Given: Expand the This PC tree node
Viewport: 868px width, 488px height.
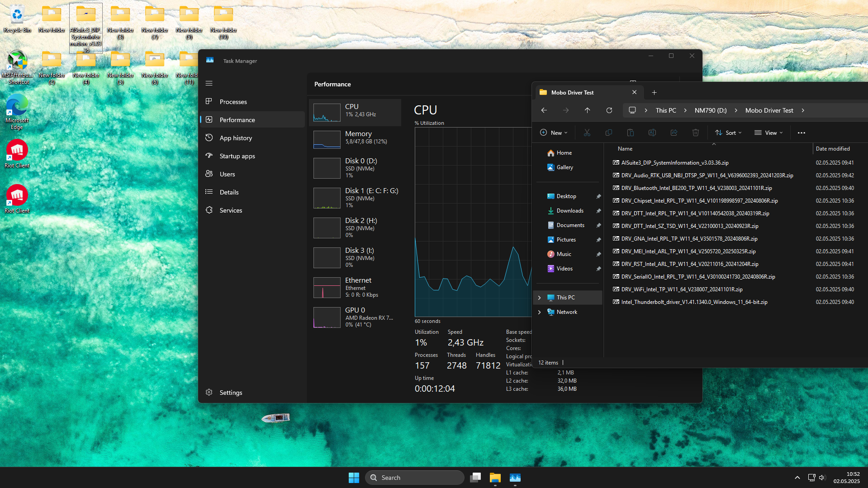Looking at the screenshot, I should tap(539, 298).
